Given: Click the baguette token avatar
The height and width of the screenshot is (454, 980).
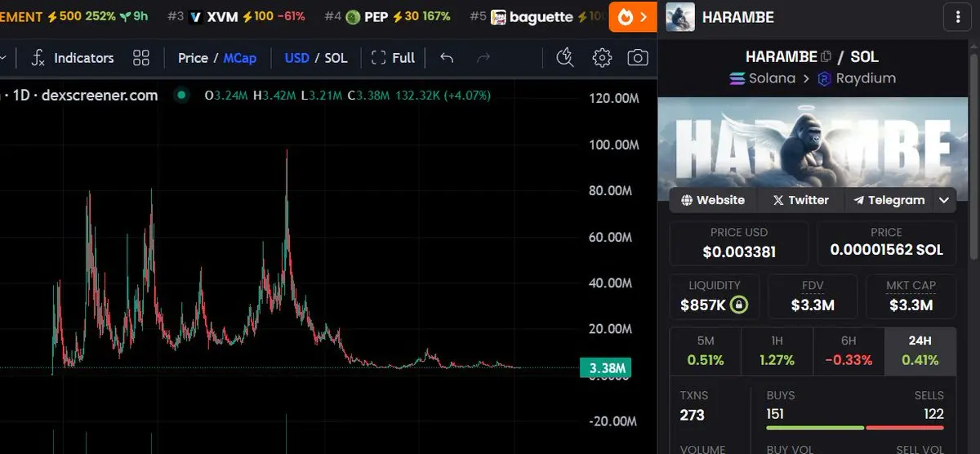Looking at the screenshot, I should [497, 17].
